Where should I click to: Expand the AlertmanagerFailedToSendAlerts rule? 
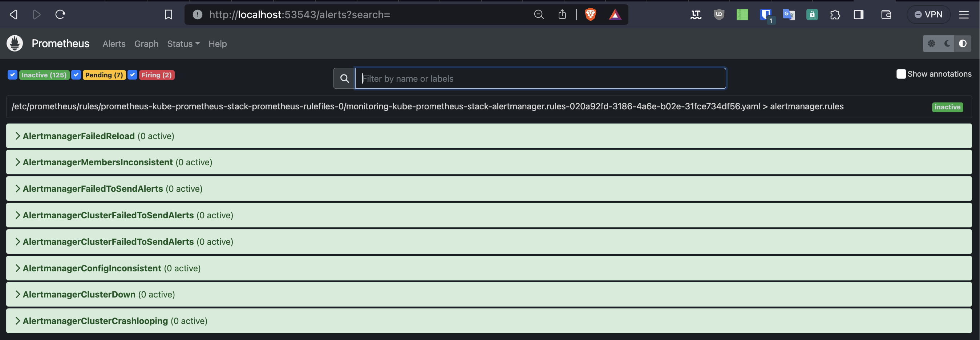(x=489, y=189)
